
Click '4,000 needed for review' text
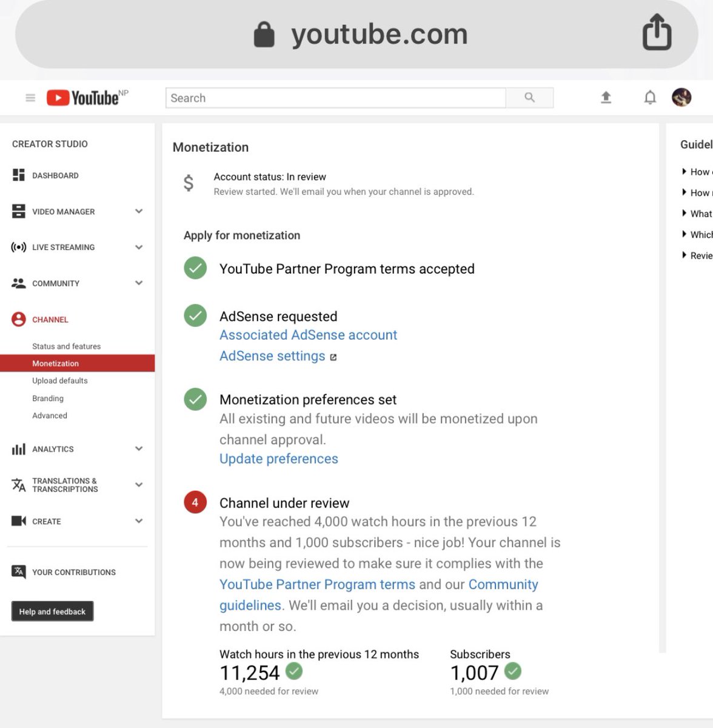coord(269,691)
